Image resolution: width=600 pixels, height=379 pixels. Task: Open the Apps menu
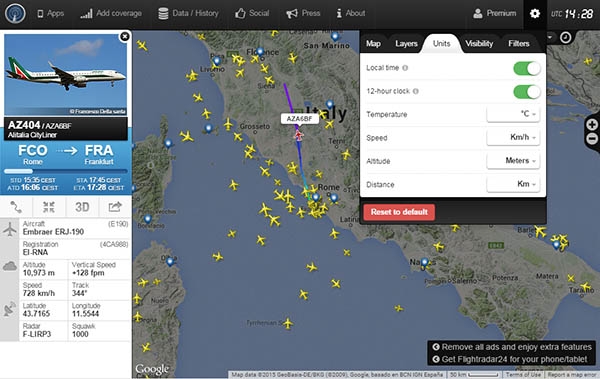[x=51, y=13]
